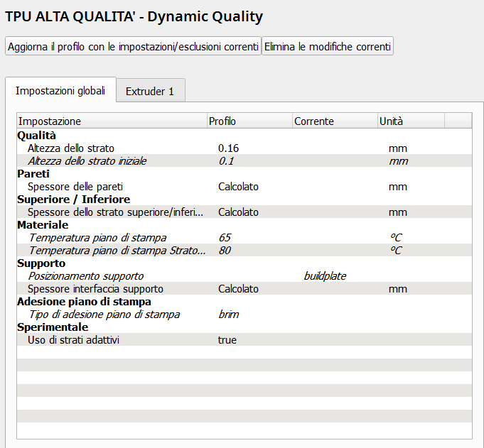Select the Impostazioni globali tab
Viewport: 484px width, 448px height.
pyautogui.click(x=60, y=91)
